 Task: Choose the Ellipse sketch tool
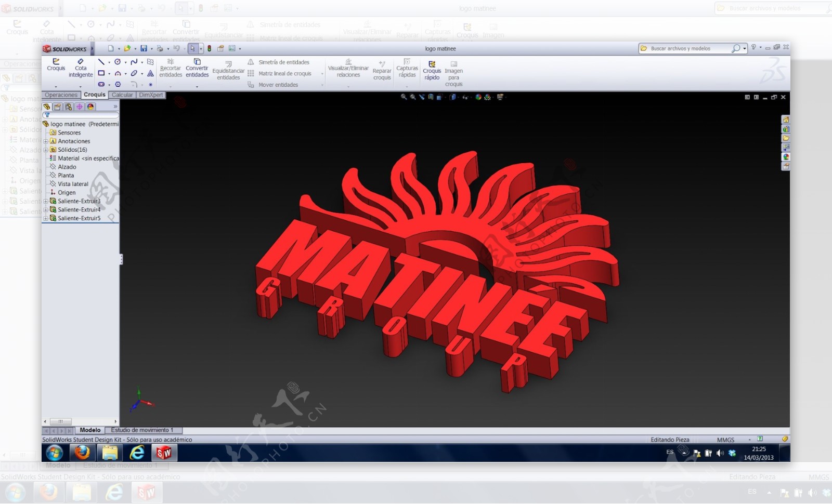[134, 73]
